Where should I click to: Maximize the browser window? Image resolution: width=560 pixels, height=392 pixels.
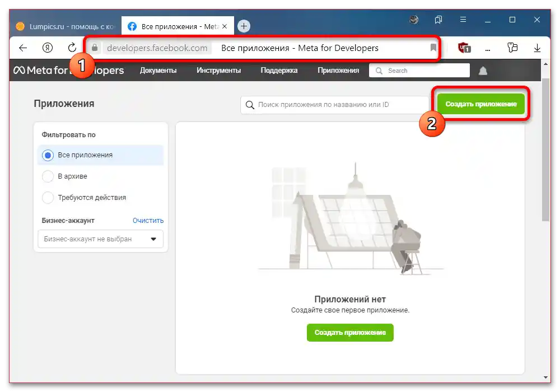(512, 20)
